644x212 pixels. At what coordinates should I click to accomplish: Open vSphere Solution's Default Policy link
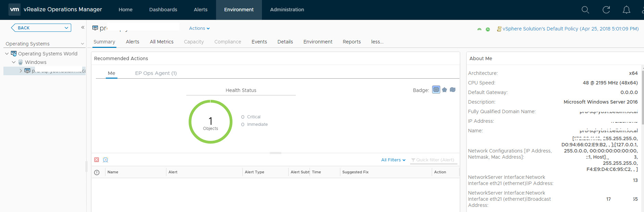570,29
